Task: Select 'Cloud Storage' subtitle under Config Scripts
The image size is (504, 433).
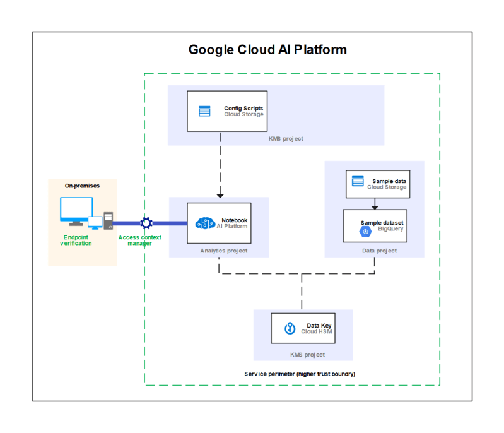Action: (x=243, y=114)
